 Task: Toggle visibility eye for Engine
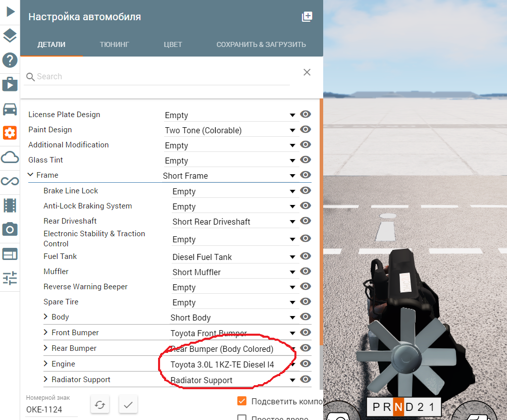coord(306,364)
